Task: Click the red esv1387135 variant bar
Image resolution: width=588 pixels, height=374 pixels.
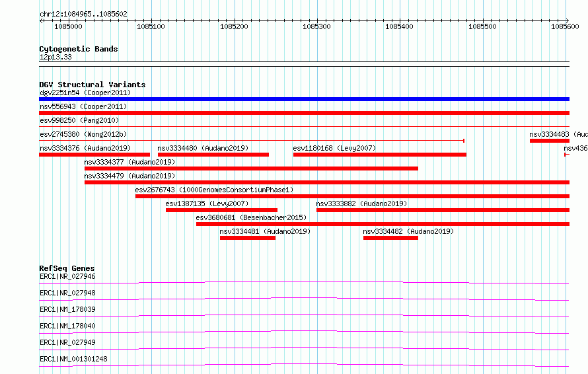Action: pyautogui.click(x=221, y=210)
